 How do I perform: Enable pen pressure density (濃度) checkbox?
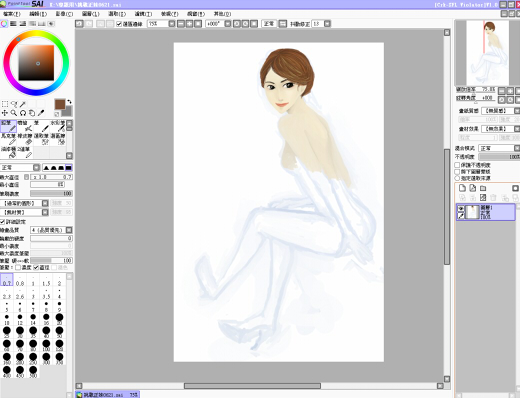point(18,268)
